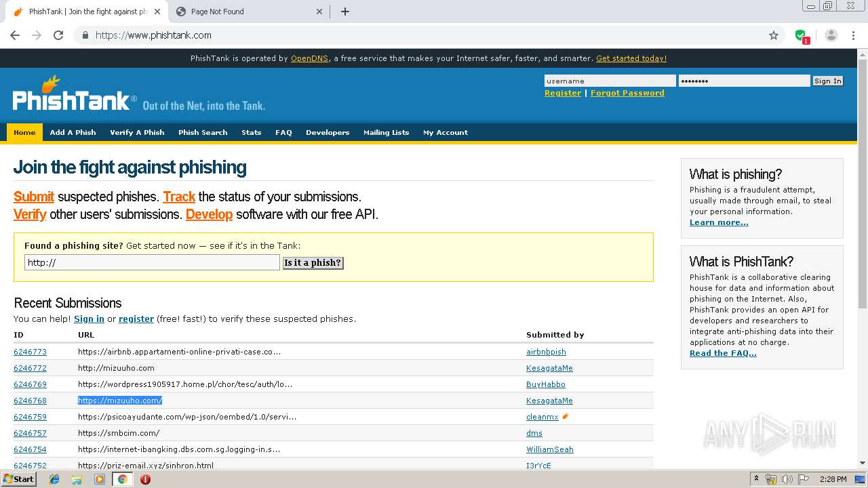Open the Learn more... link
Screen dimensions: 868x488
coord(719,222)
